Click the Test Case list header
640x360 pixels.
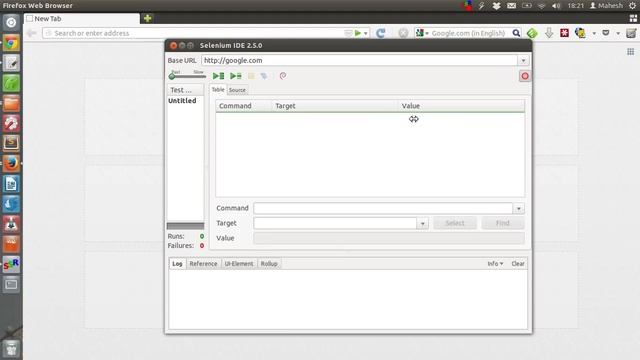(185, 90)
